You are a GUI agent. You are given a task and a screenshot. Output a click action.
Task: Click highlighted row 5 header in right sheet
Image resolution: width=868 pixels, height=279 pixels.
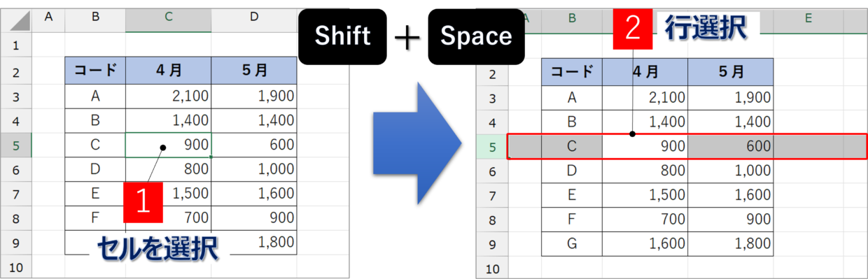[x=492, y=146]
